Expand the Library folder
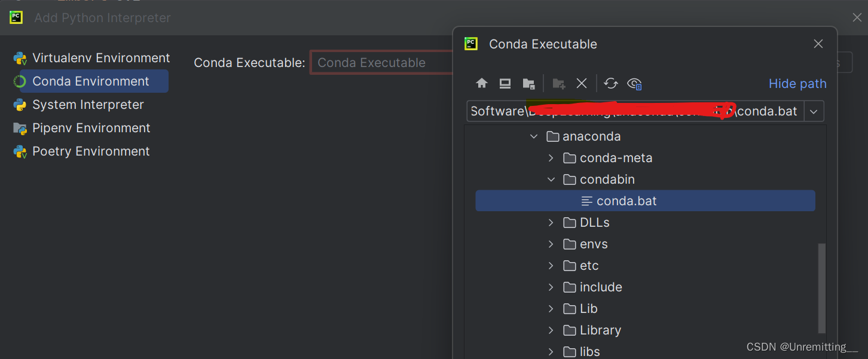This screenshot has height=359, width=868. point(551,330)
